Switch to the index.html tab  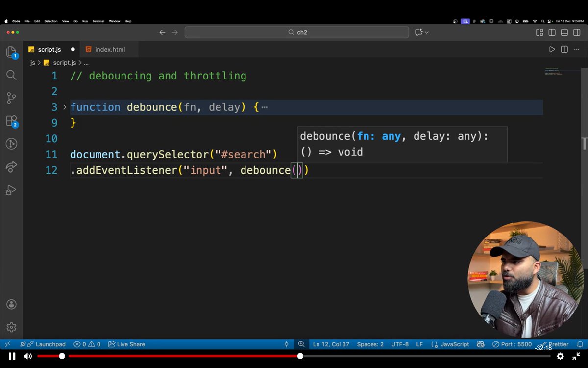(x=110, y=50)
